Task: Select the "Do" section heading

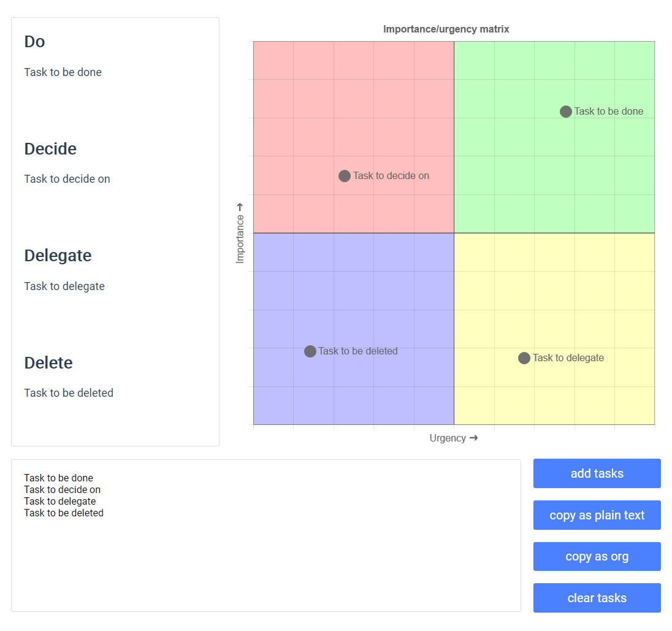Action: click(34, 42)
